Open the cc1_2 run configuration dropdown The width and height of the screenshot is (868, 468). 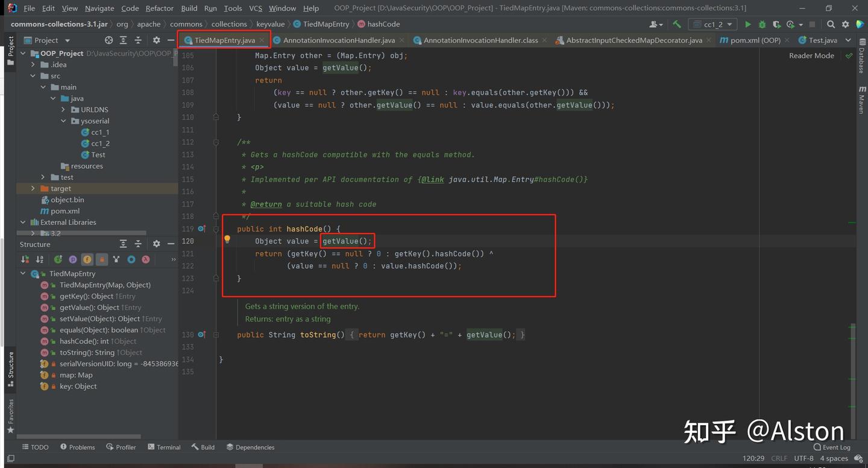[713, 24]
